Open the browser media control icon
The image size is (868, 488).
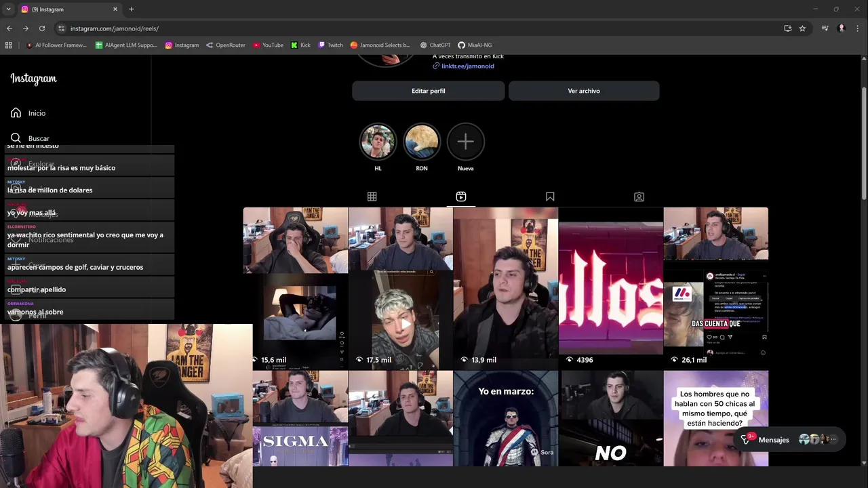825,28
